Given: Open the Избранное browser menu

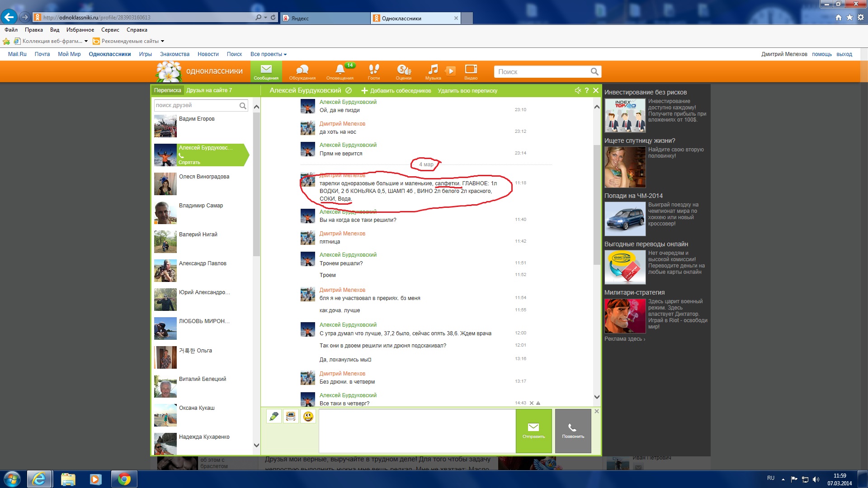Looking at the screenshot, I should [x=80, y=30].
